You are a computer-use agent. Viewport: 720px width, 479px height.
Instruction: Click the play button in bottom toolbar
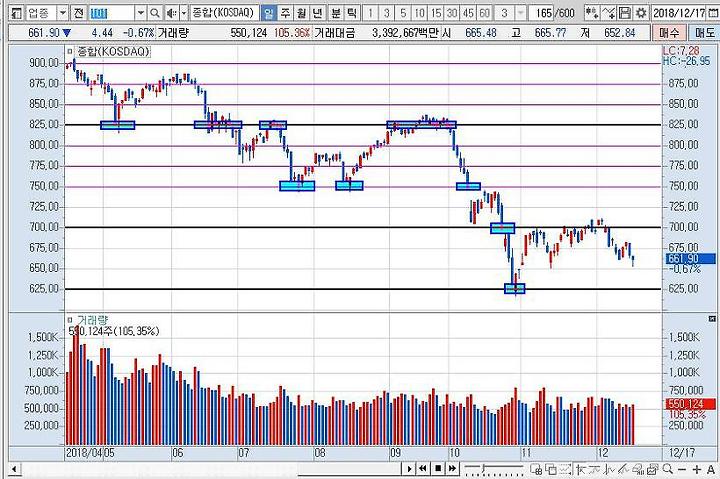(x=409, y=469)
